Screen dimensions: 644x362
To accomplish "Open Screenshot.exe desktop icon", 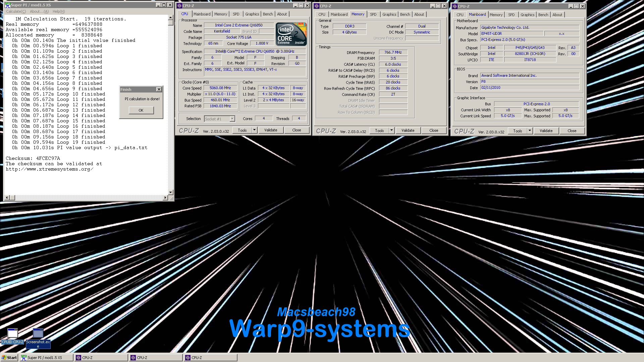I will pos(38,338).
